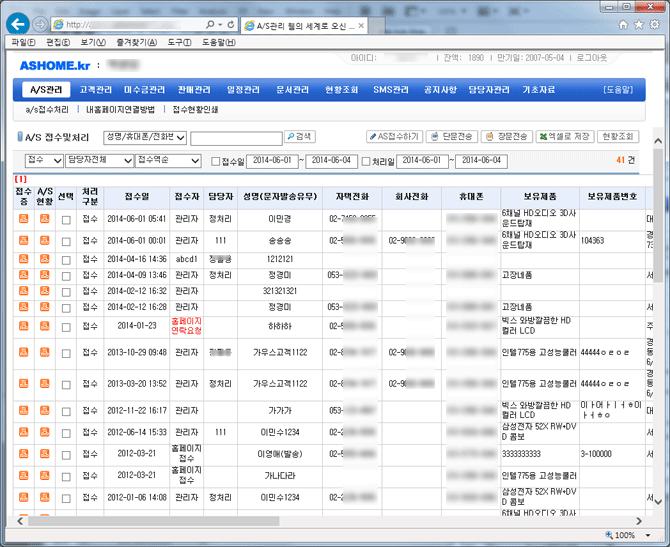Viewport: 670px width, 547px height.
Task: Open A/S status icon for 2014-06-01 05:41 row
Action: 44,219
